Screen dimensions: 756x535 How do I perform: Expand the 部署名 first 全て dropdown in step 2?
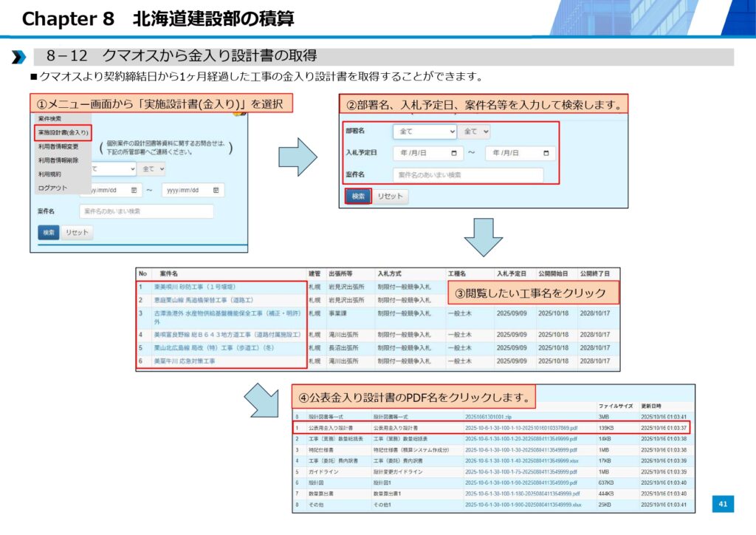(424, 132)
